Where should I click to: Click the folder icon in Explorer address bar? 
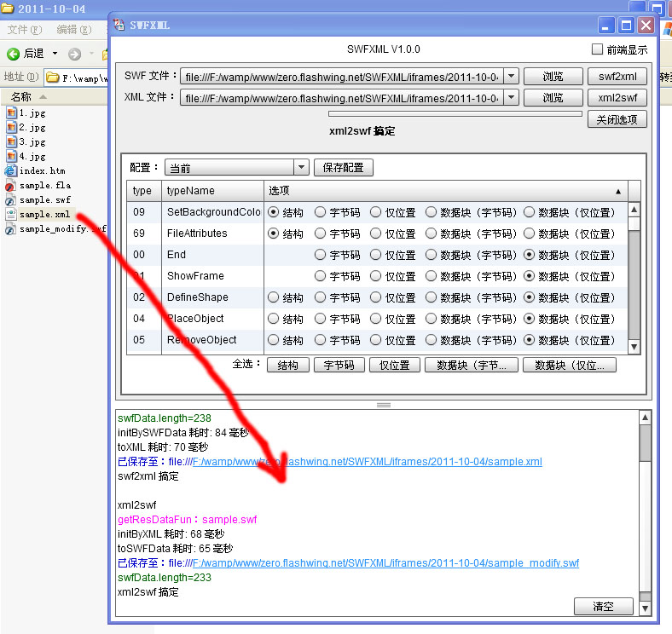[x=53, y=78]
